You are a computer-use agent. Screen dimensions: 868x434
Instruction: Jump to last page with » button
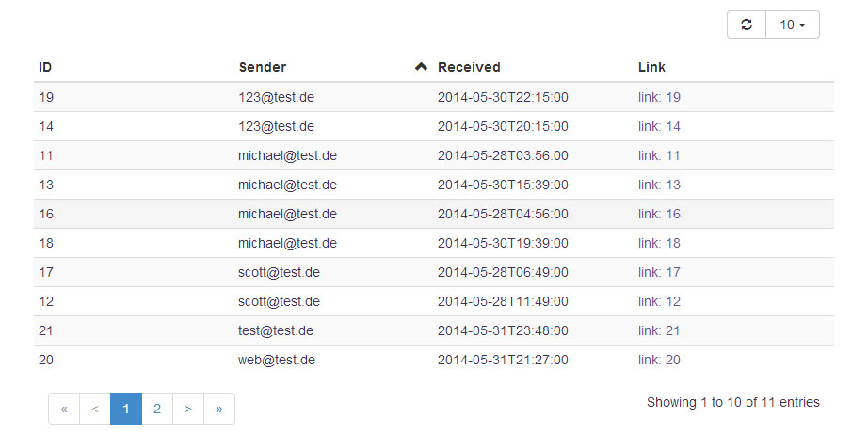pos(219,409)
